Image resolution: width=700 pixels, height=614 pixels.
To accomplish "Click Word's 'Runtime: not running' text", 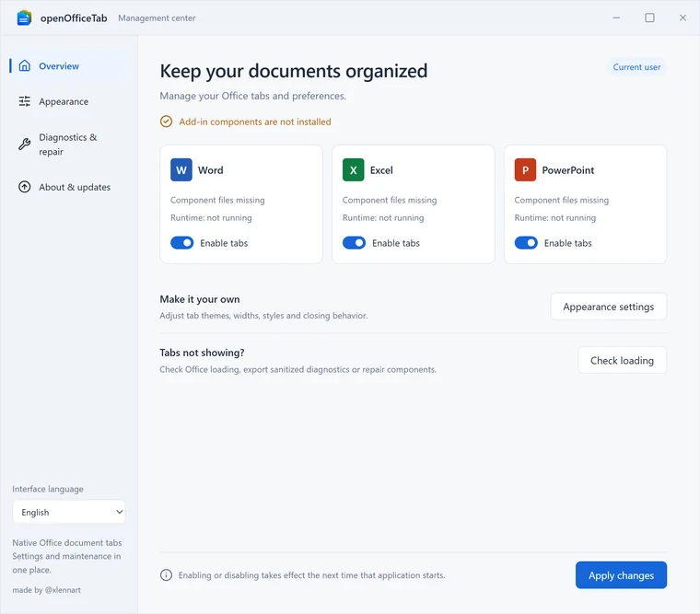I will point(211,218).
